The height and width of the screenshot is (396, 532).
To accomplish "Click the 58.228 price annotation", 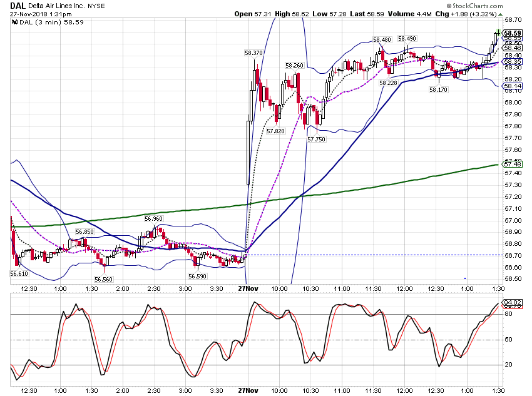I will 388,83.
